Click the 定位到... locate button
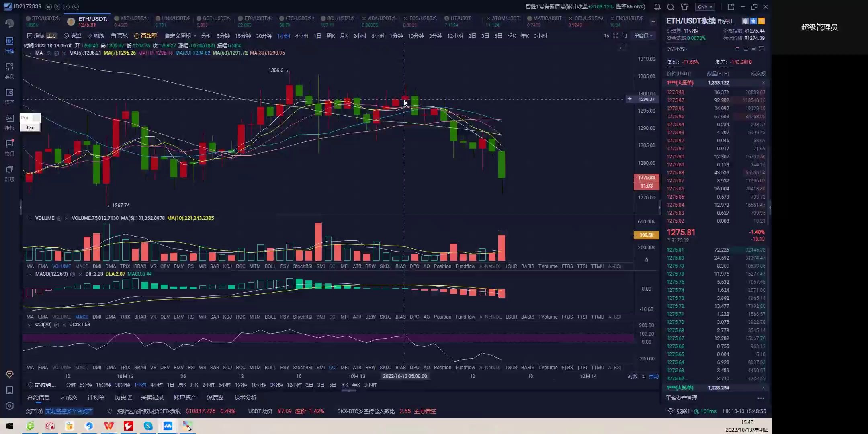 (42, 385)
